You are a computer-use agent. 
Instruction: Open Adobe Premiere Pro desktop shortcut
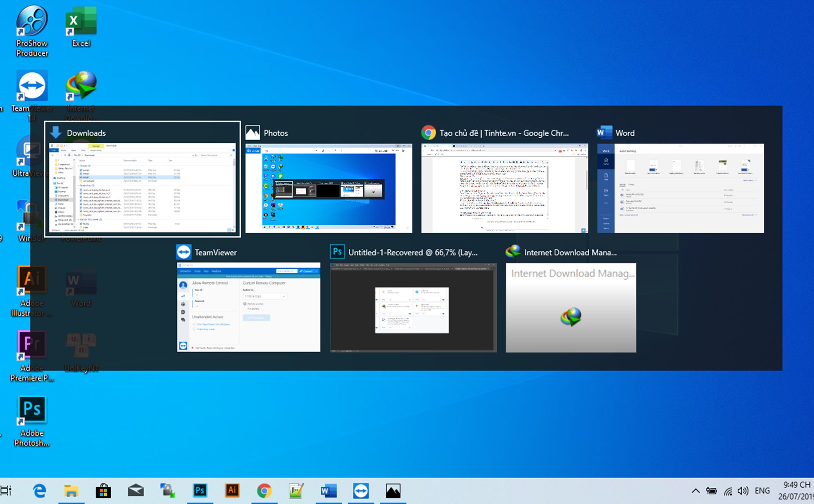point(32,356)
